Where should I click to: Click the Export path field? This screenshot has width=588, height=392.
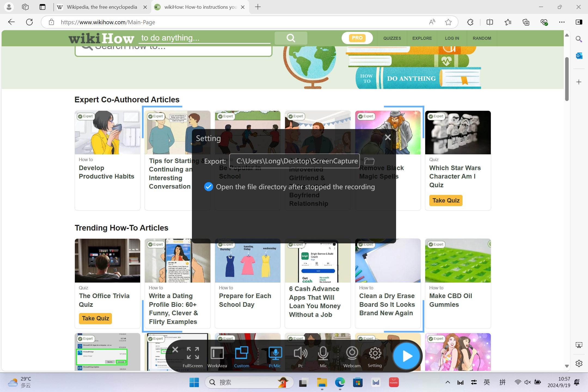click(294, 161)
